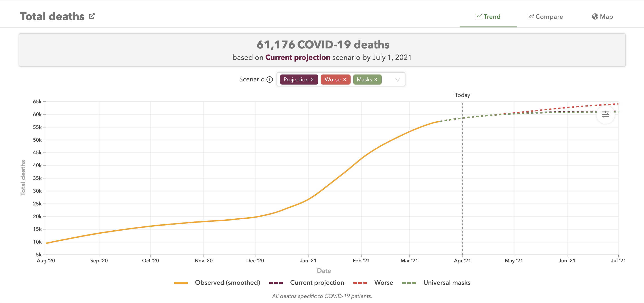
Task: Click the orange Observed legend swatch
Action: pyautogui.click(x=181, y=283)
